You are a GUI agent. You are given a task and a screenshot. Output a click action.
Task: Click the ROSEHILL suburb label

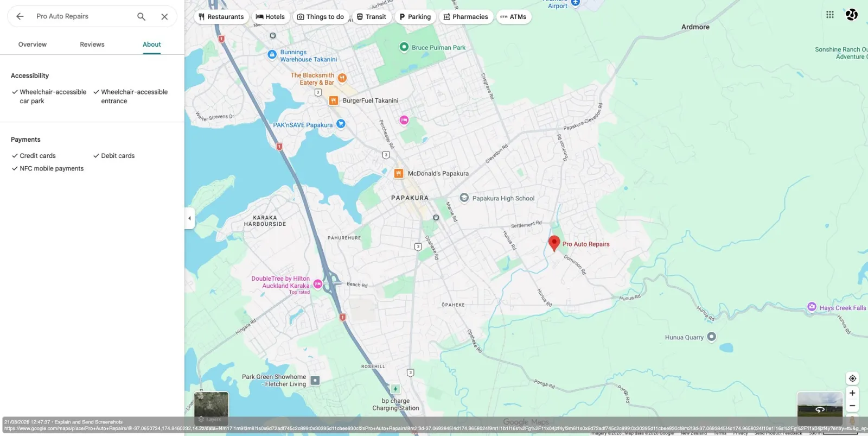click(x=373, y=367)
